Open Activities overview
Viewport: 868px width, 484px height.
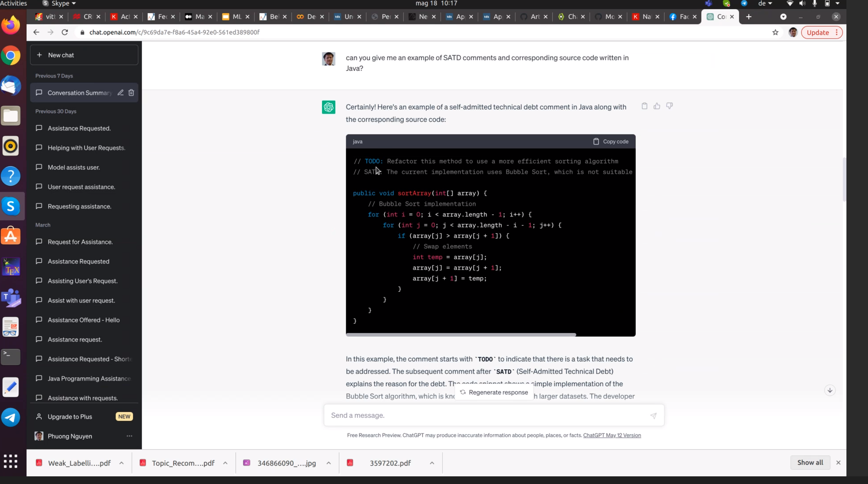click(13, 3)
